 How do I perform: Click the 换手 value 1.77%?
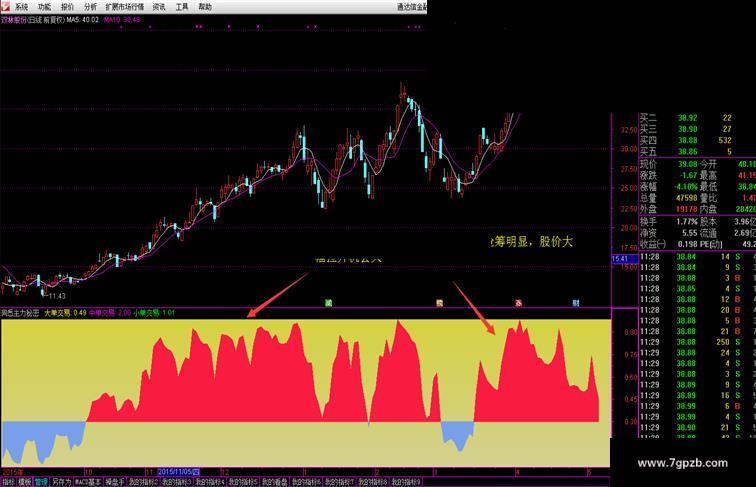coord(687,222)
